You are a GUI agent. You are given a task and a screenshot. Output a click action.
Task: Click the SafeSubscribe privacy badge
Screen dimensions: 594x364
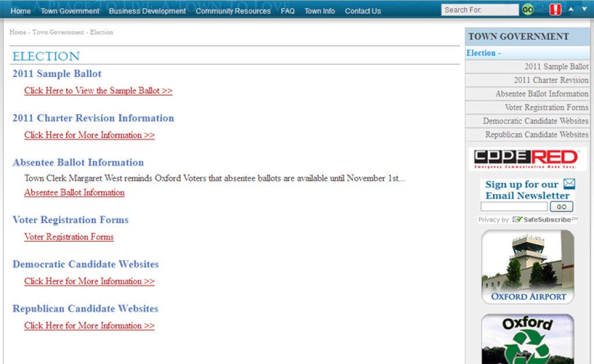tap(545, 220)
